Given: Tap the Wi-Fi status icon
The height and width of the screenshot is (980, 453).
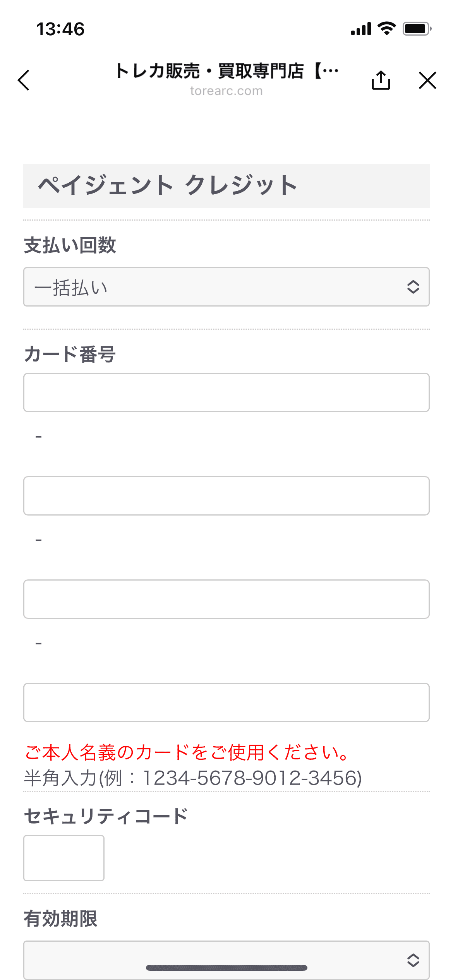Looking at the screenshot, I should tap(386, 29).
